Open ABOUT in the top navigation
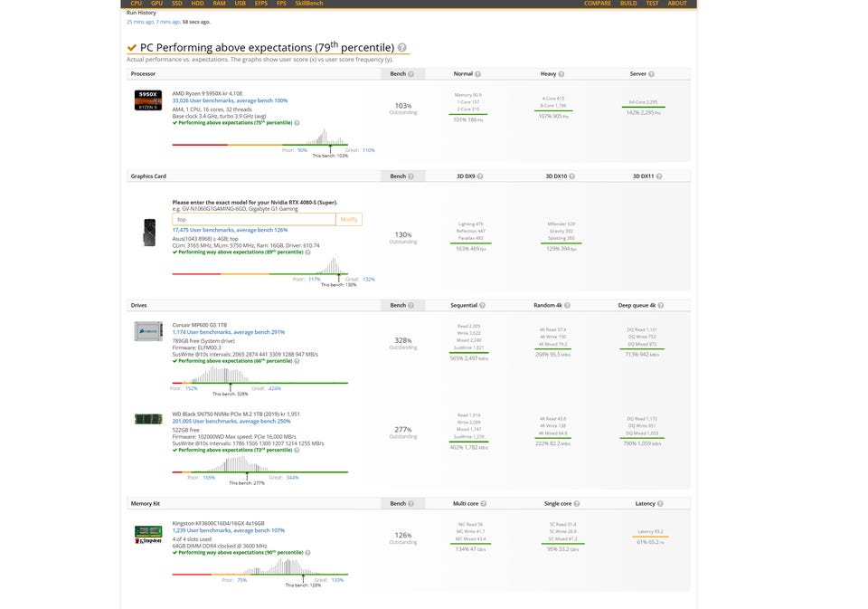868x609 pixels. pyautogui.click(x=677, y=4)
